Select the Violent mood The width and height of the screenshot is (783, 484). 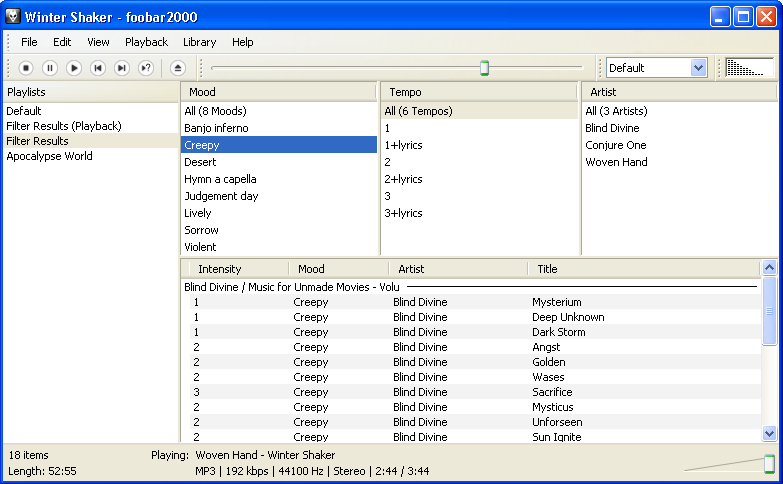tap(279, 247)
